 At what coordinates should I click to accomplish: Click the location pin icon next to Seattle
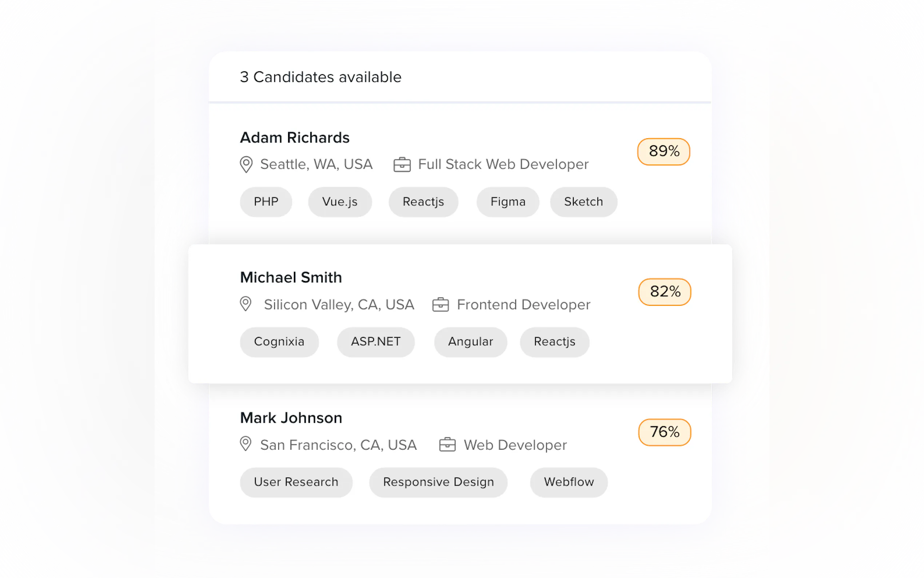pos(246,165)
